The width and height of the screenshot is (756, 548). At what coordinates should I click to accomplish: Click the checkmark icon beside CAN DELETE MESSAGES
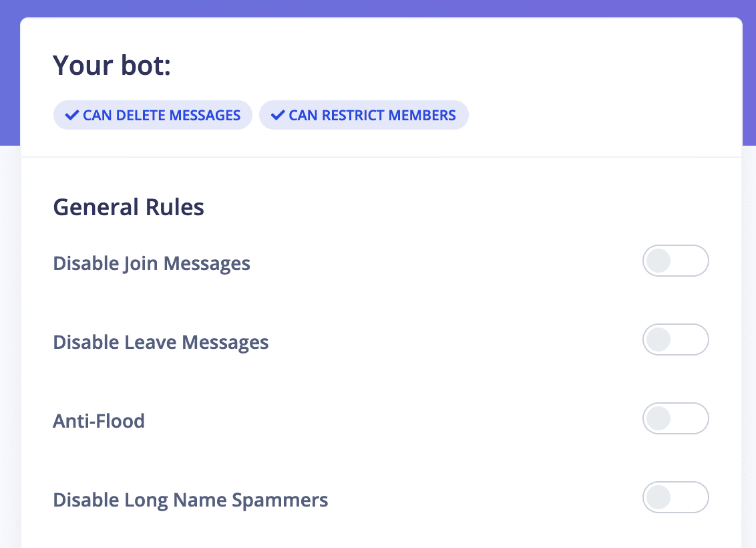tap(71, 115)
